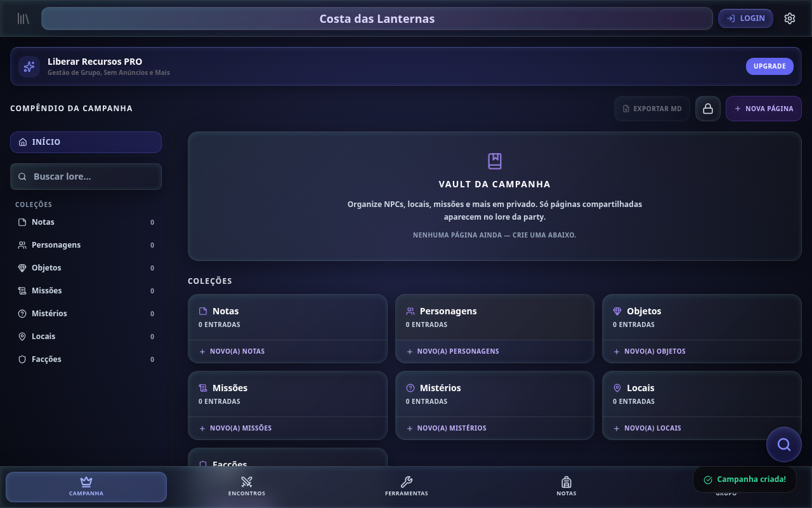Open Objetos in sidebar collections list
Screen dimensions: 812x508
(x=86, y=268)
